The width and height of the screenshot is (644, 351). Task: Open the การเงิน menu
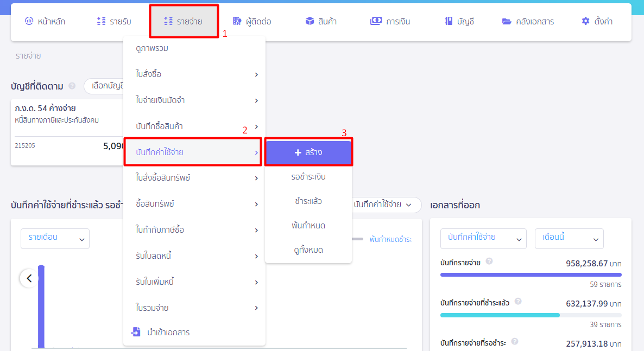click(390, 21)
